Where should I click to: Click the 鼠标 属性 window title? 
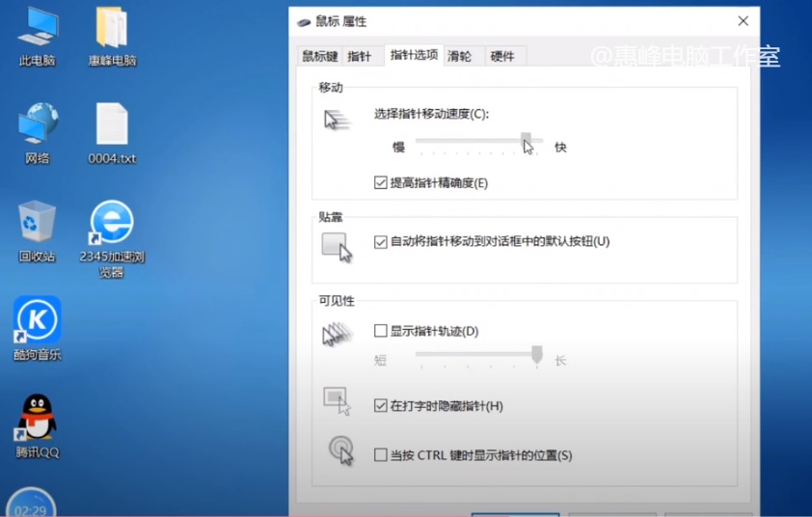pyautogui.click(x=340, y=22)
